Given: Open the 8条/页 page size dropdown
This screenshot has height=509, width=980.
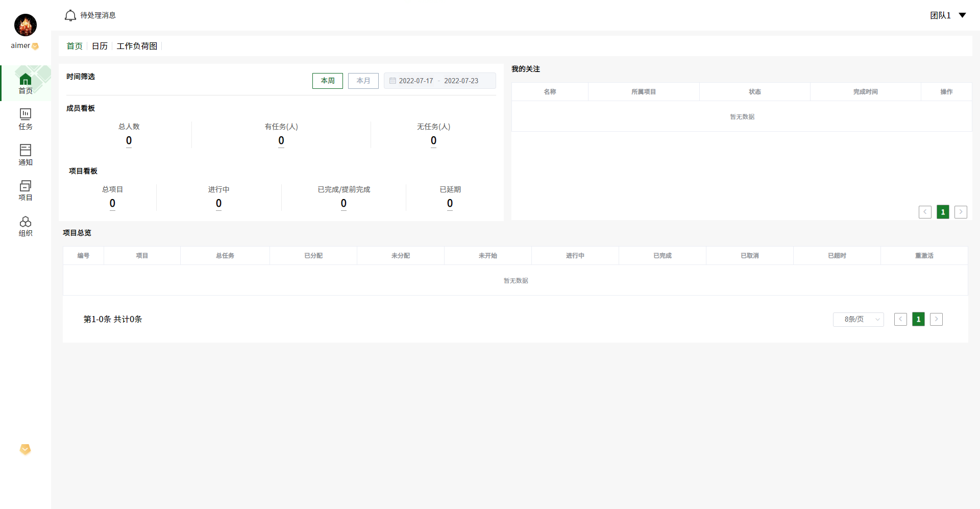Looking at the screenshot, I should [859, 319].
